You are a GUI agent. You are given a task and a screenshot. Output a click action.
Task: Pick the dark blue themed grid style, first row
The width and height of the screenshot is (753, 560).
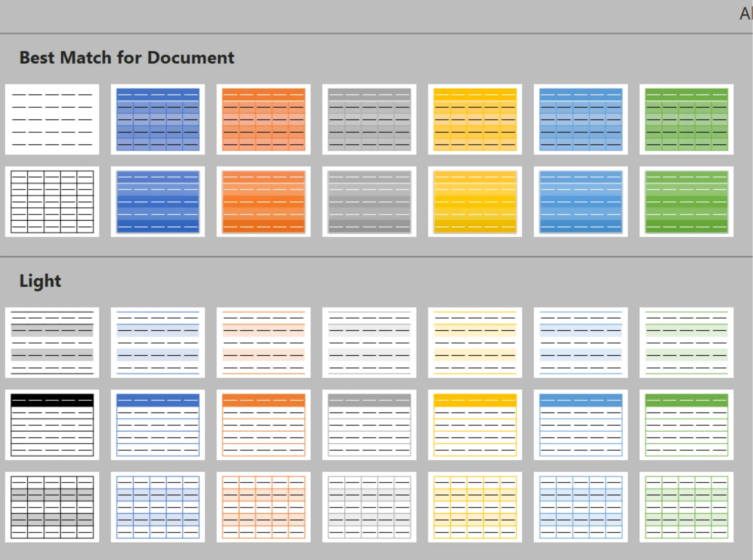[158, 119]
